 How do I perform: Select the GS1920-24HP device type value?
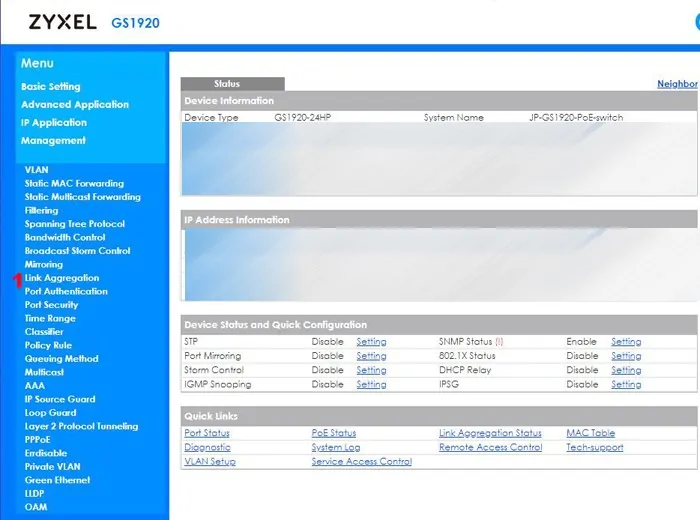pyautogui.click(x=303, y=117)
